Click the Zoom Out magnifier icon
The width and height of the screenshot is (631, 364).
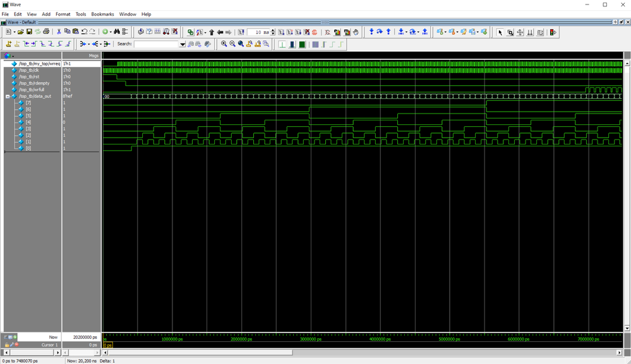[232, 44]
